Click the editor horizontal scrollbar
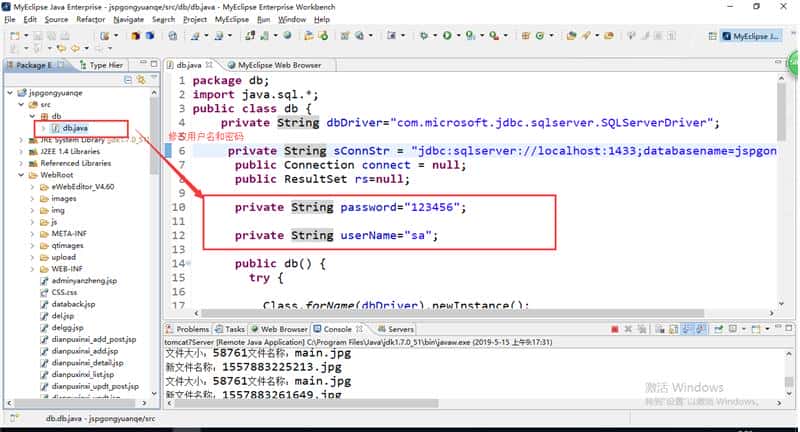This screenshot has width=800, height=432. 453,313
